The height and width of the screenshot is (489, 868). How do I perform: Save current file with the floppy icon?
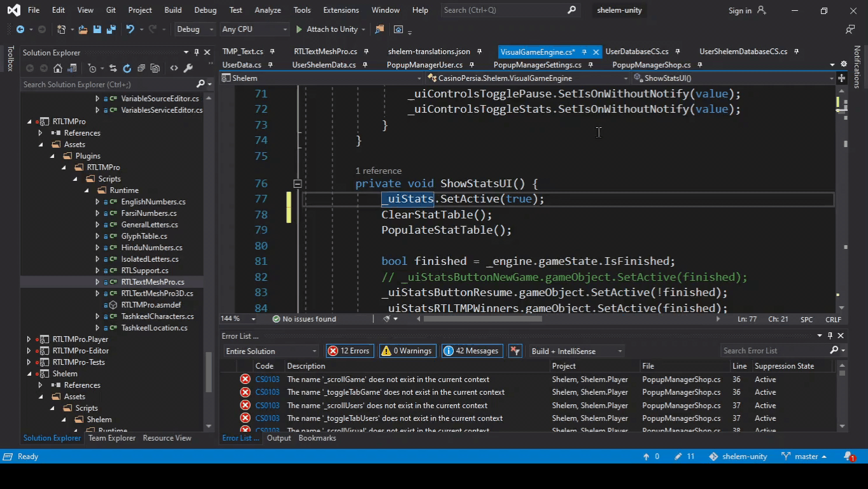pos(97,29)
